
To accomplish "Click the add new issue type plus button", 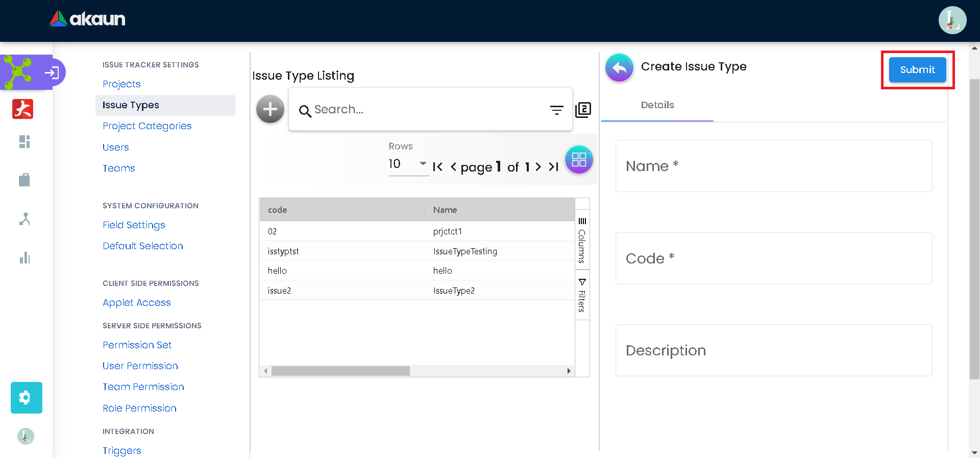I will pyautogui.click(x=270, y=109).
